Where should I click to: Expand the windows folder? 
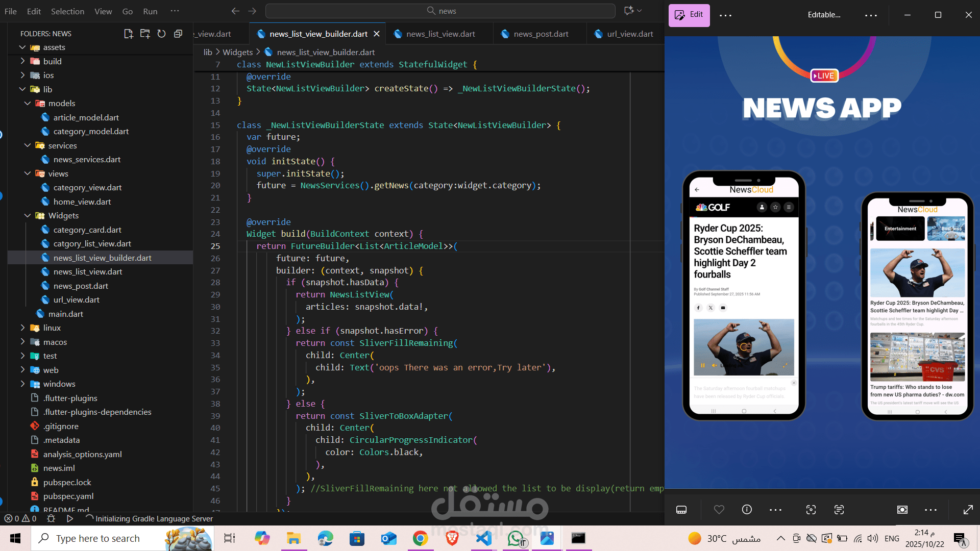pyautogui.click(x=22, y=384)
